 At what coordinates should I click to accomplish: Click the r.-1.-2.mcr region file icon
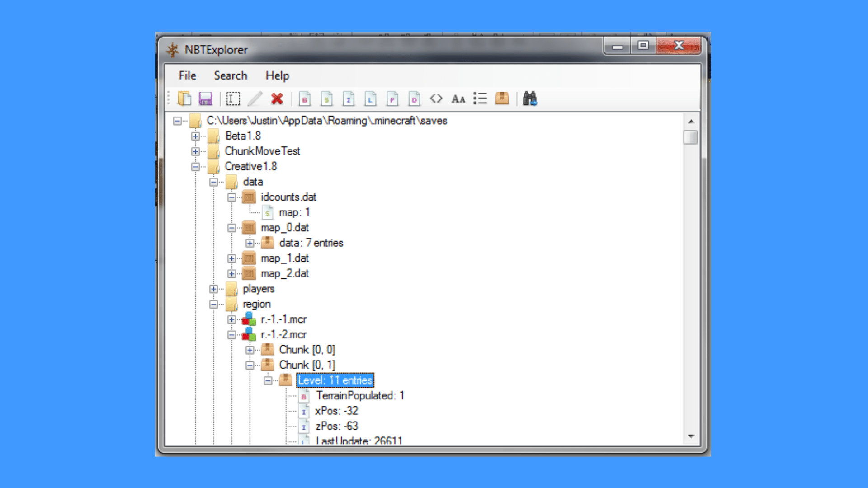[x=249, y=334]
